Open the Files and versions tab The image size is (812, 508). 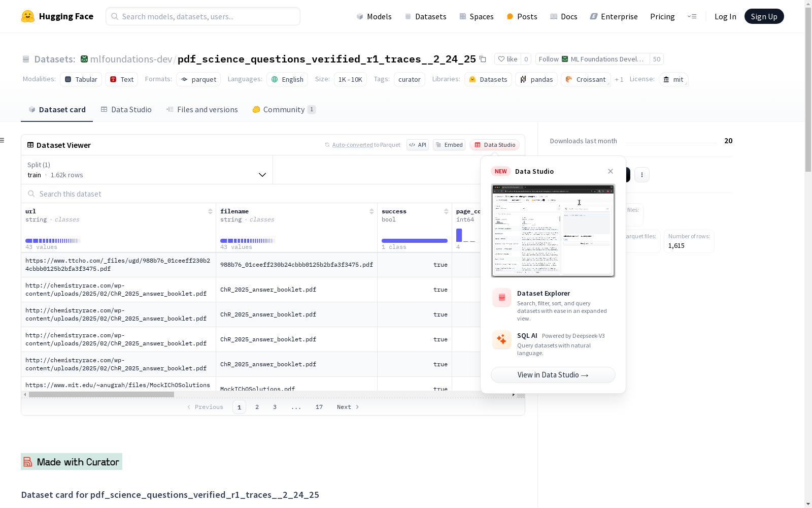click(202, 109)
